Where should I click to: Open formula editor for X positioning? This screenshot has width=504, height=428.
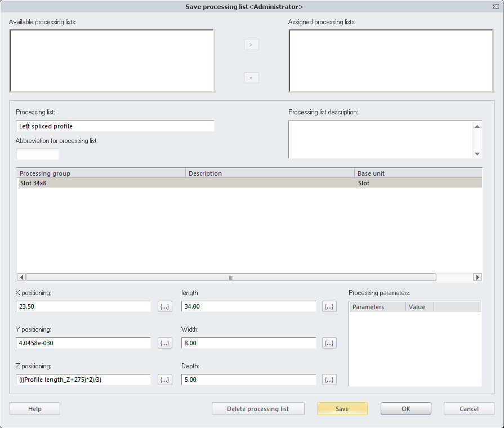tap(165, 306)
